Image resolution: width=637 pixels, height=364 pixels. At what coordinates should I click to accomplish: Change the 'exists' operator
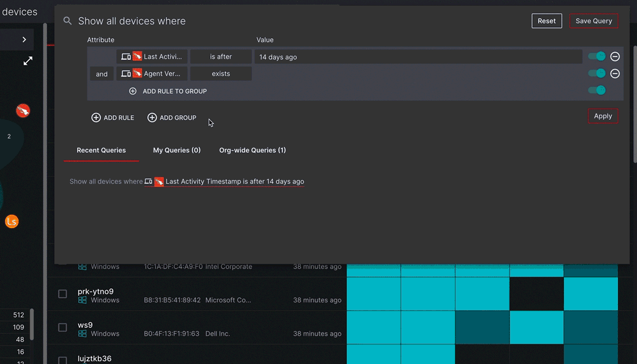coord(221,73)
